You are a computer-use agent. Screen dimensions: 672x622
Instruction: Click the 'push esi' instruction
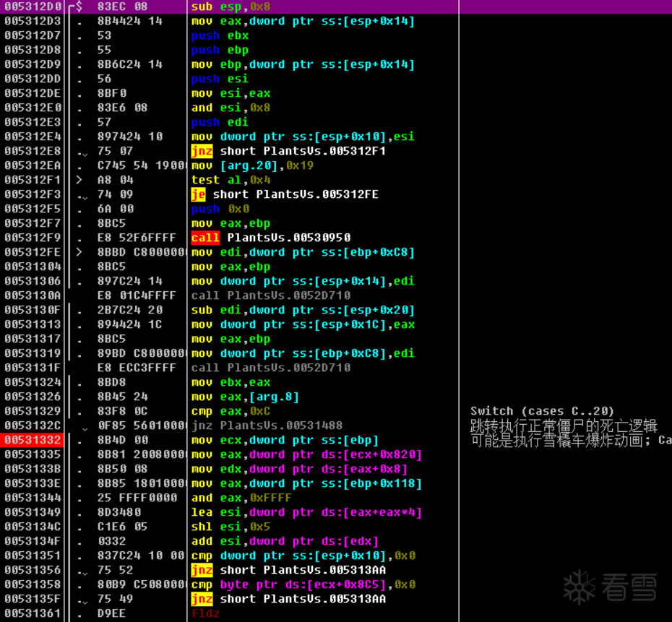[x=220, y=79]
